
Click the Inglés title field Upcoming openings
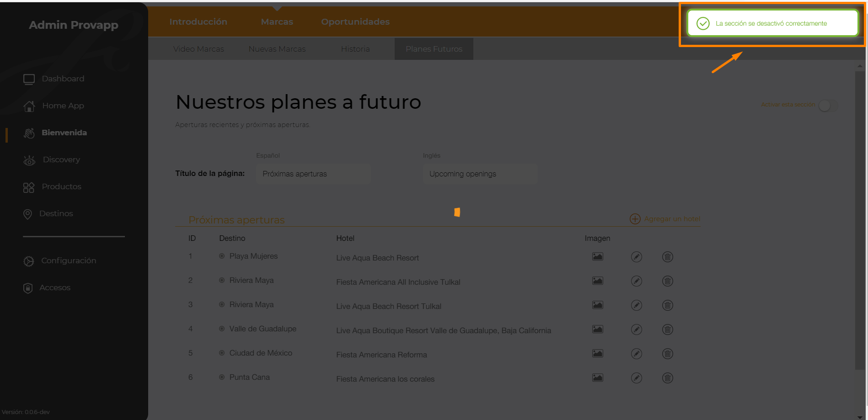tap(480, 174)
